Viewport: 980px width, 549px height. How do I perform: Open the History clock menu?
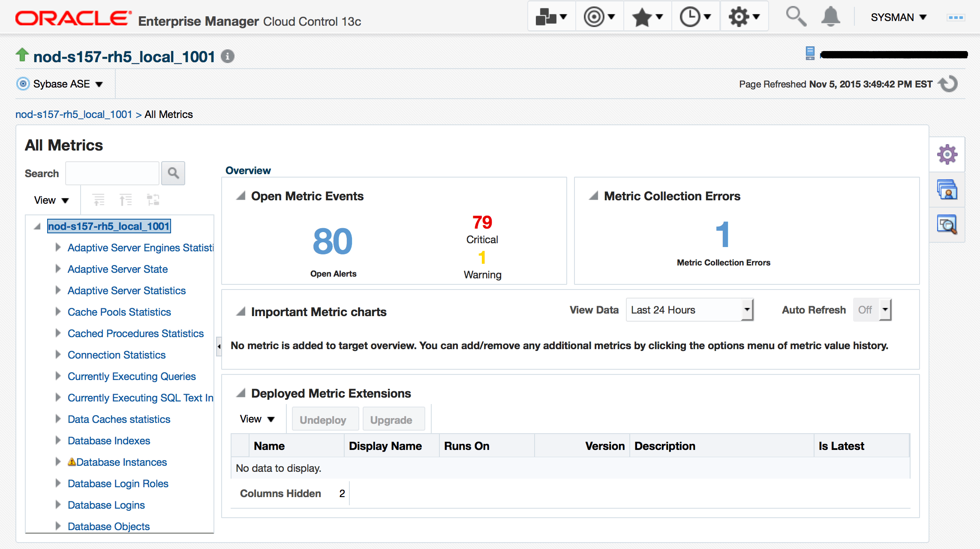click(x=695, y=17)
